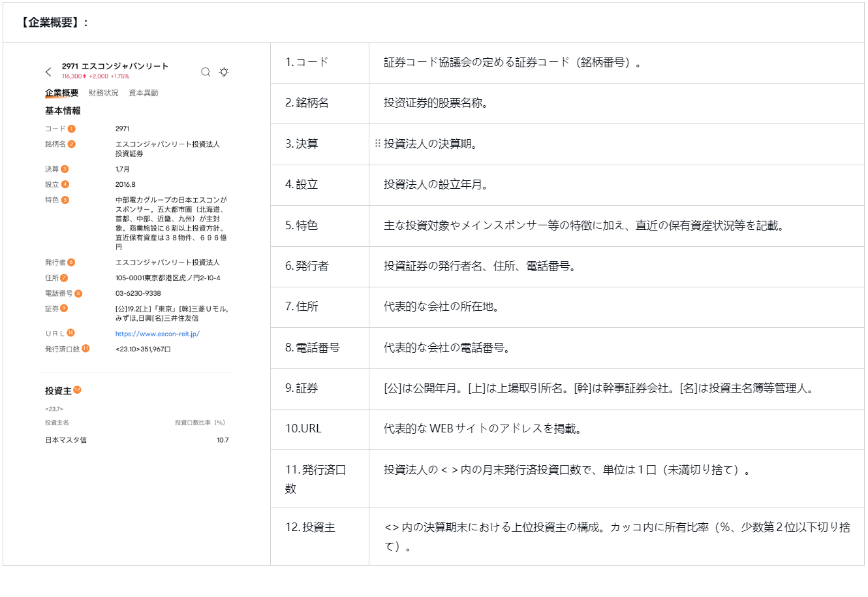
Task: Click description 代表的な会社の所在地
Action: 441,307
